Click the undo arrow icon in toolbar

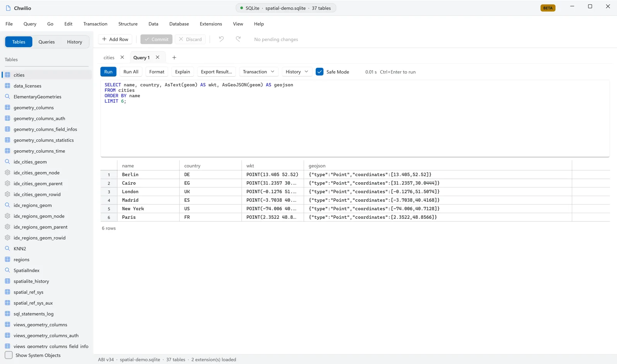[221, 39]
